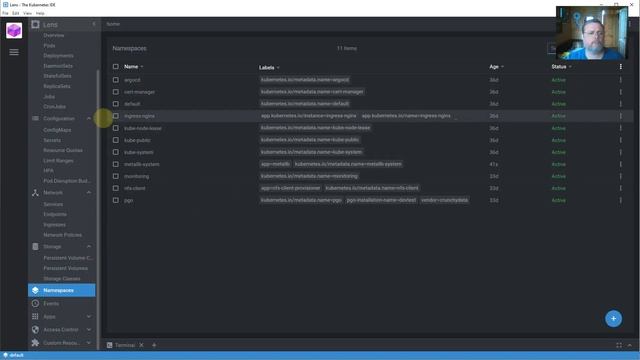Switch to the Terminal tab
Viewport: 640px width, 360px height.
coord(124,345)
